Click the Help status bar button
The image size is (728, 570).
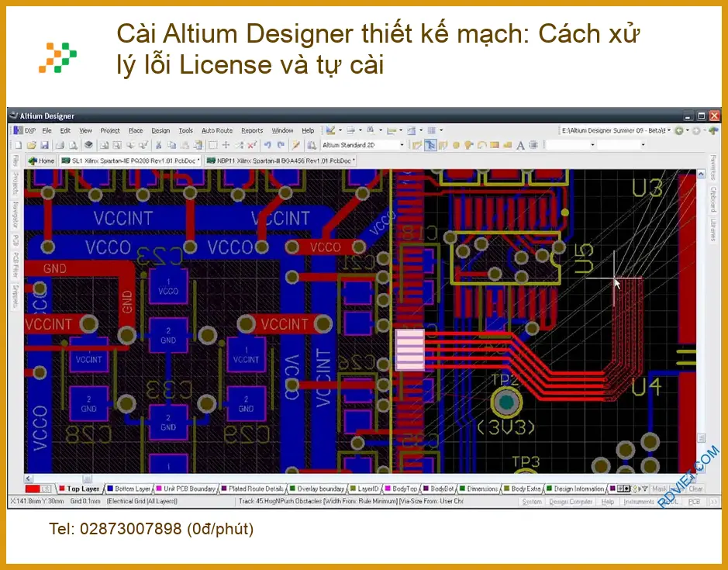click(608, 502)
